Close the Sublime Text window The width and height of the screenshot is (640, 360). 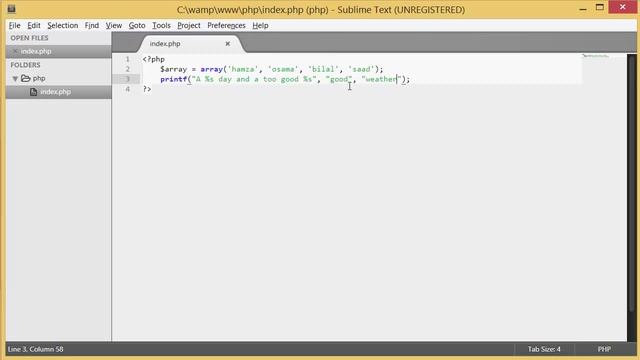tap(622, 7)
